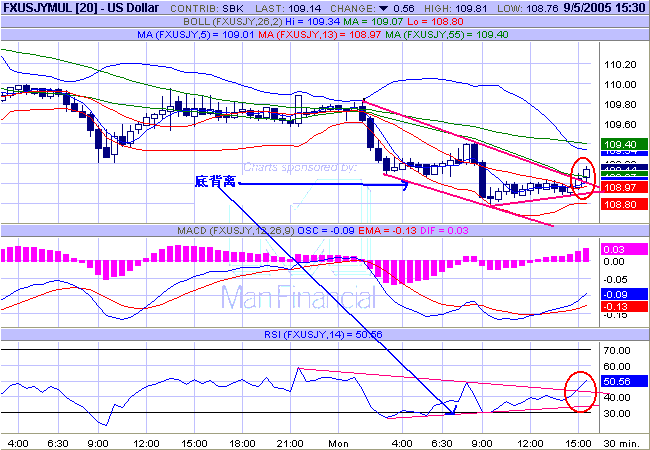The width and height of the screenshot is (650, 450).
Task: Click the MACD (FXUSJY,12,26,9) header label
Action: (x=235, y=231)
